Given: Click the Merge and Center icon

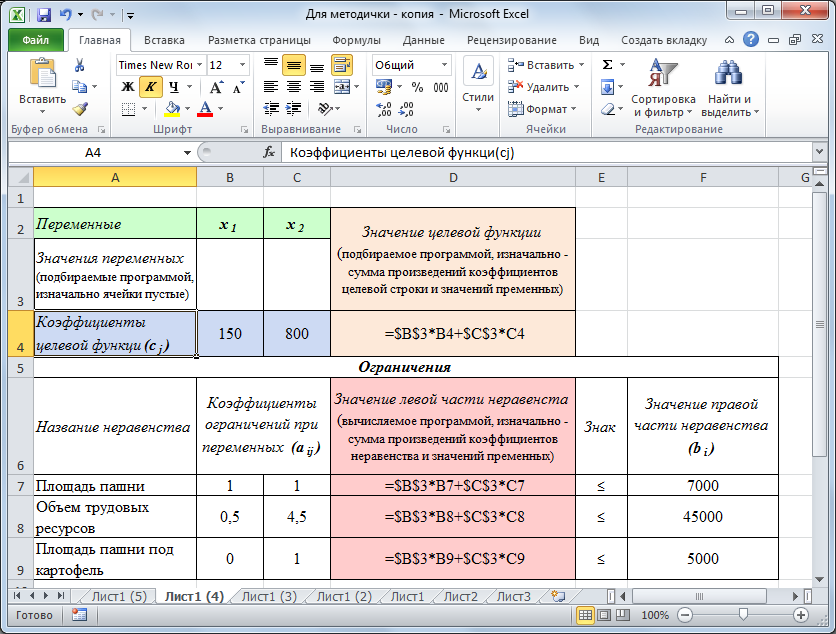Looking at the screenshot, I should [x=340, y=87].
